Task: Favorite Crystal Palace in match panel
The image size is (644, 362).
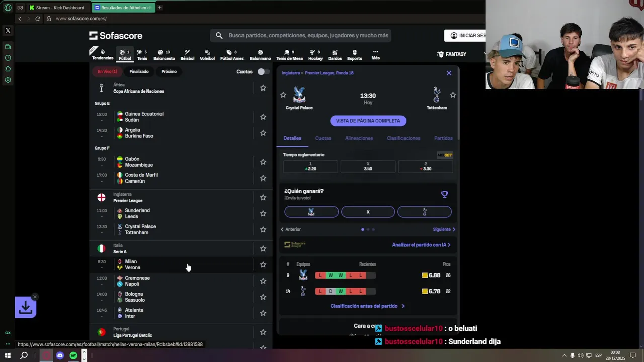Action: [283, 95]
